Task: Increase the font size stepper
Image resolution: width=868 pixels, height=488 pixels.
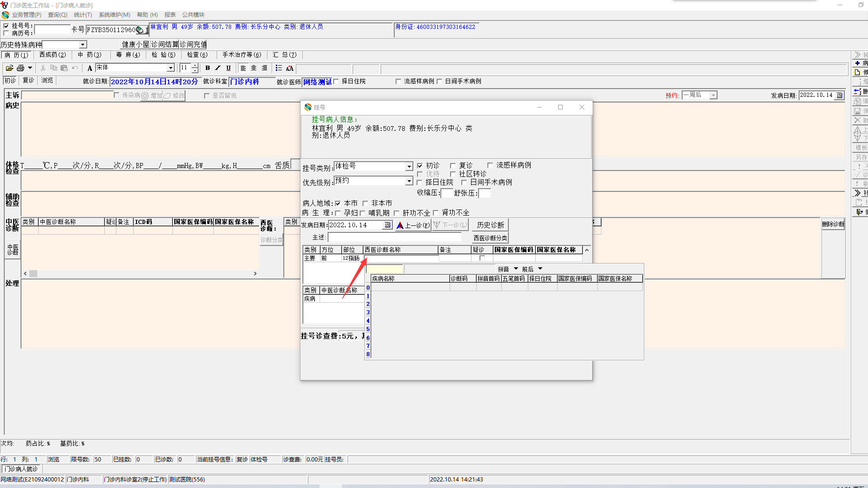Action: pos(195,66)
